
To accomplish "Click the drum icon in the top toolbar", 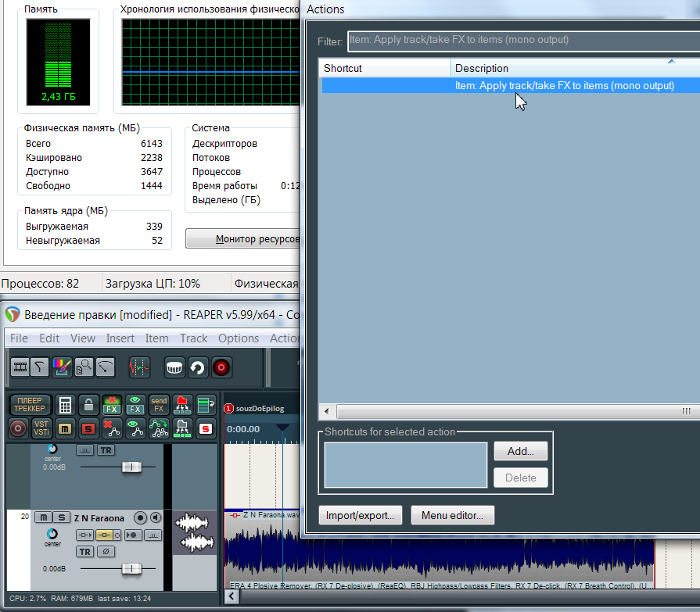I will pyautogui.click(x=174, y=367).
